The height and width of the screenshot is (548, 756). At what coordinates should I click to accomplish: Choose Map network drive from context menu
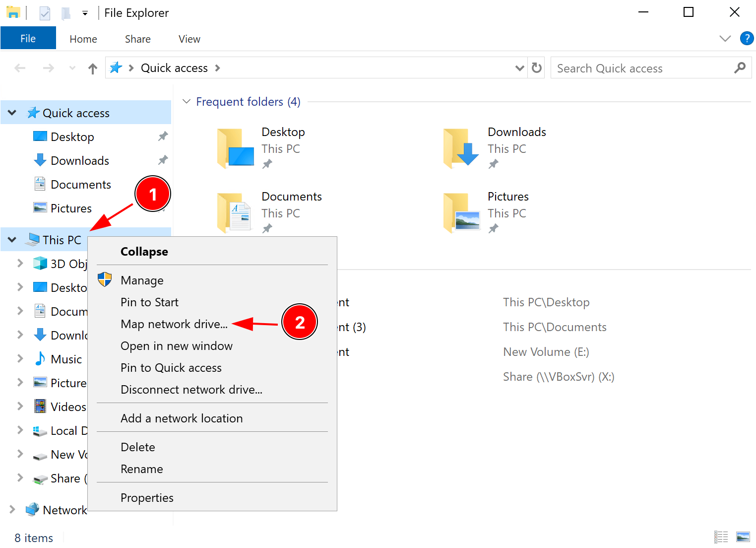click(175, 324)
